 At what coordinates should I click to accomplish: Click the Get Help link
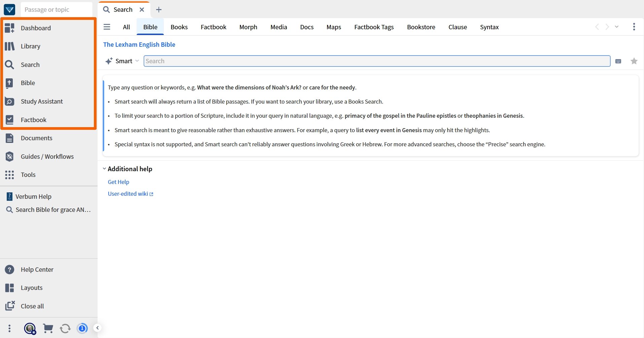118,182
